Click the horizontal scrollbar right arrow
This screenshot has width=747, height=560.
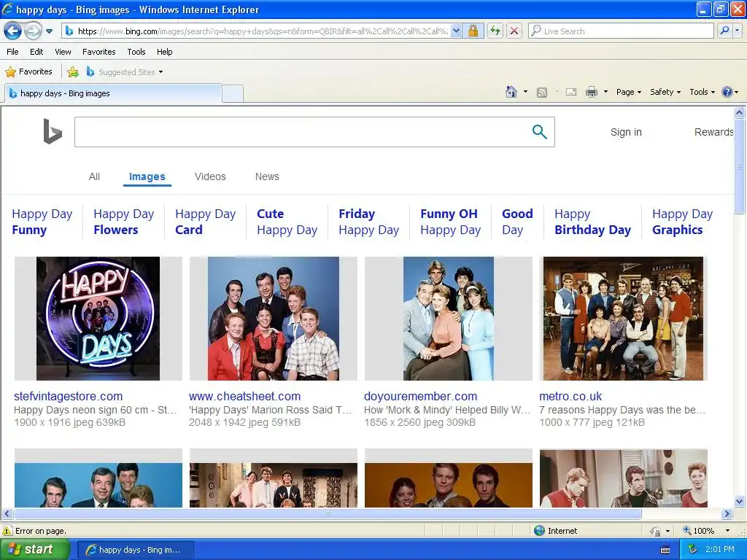coord(727,514)
